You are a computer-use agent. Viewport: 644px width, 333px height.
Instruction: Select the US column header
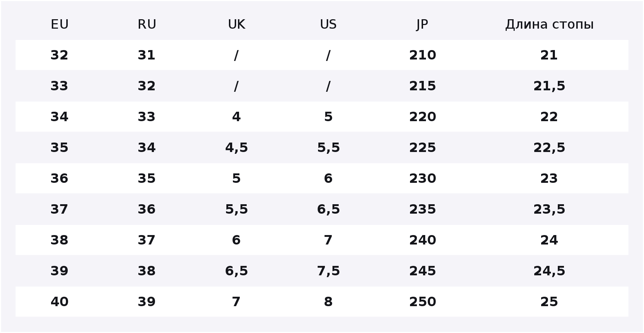pyautogui.click(x=328, y=25)
